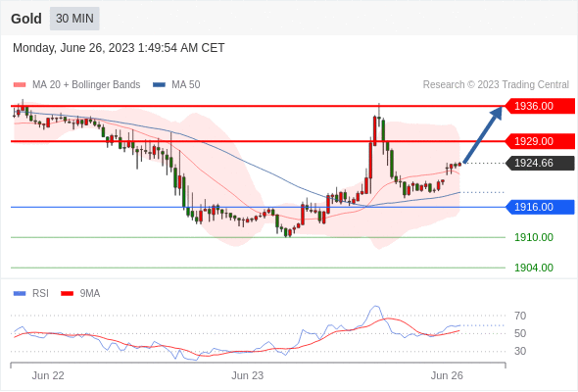
Task: Click the MA 50 legend color swatch
Action: tap(159, 85)
